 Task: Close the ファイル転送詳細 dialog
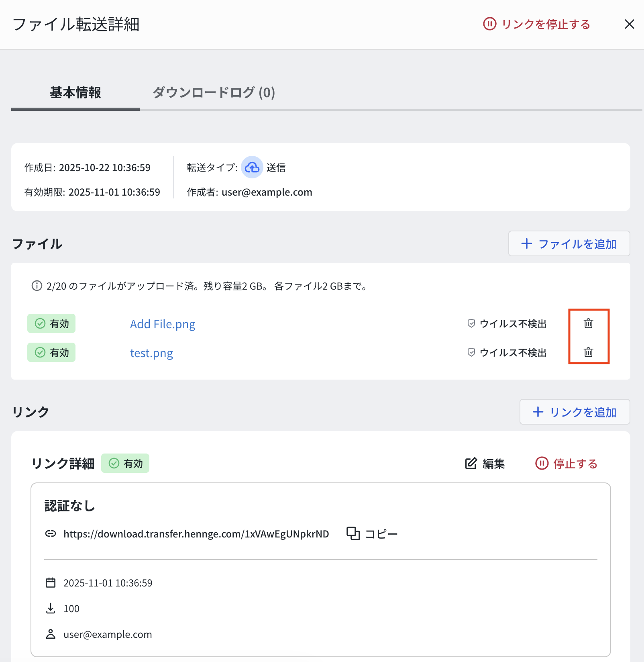(629, 24)
